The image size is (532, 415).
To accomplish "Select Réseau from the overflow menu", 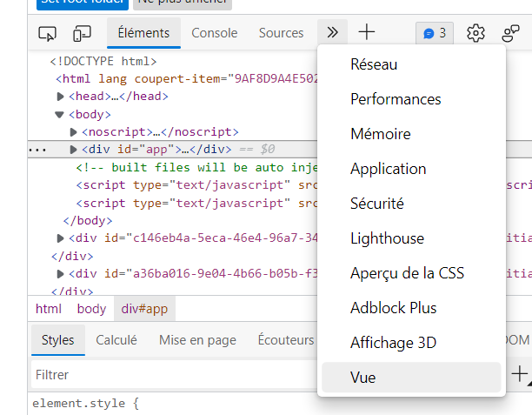I will (411, 64).
